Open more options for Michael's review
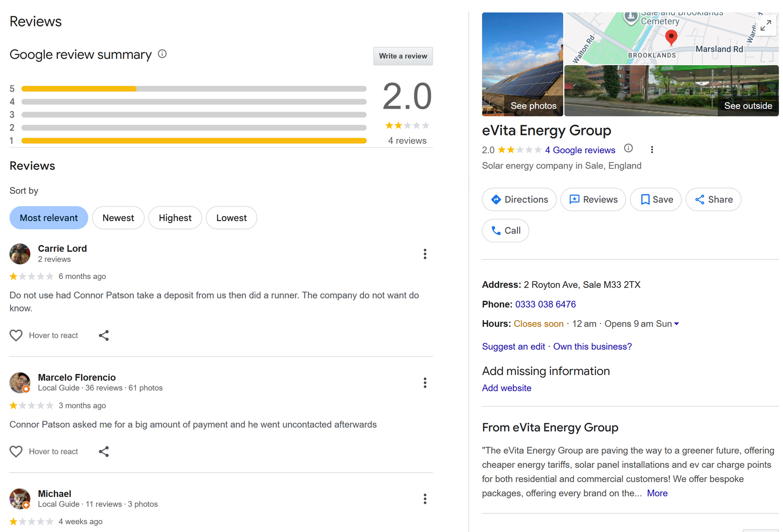Viewport: 783px width, 532px height. coord(425,499)
